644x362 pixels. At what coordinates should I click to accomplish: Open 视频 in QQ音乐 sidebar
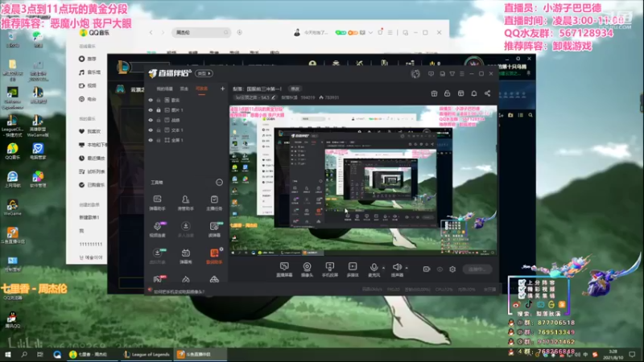[x=88, y=86]
